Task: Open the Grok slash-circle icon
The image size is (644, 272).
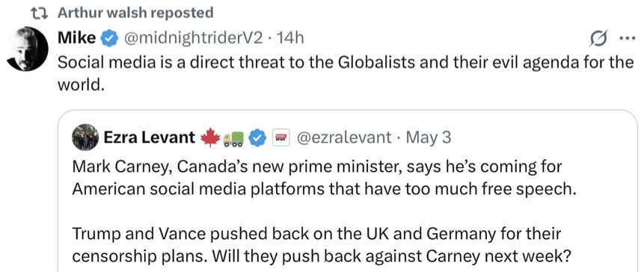Action: pyautogui.click(x=598, y=40)
